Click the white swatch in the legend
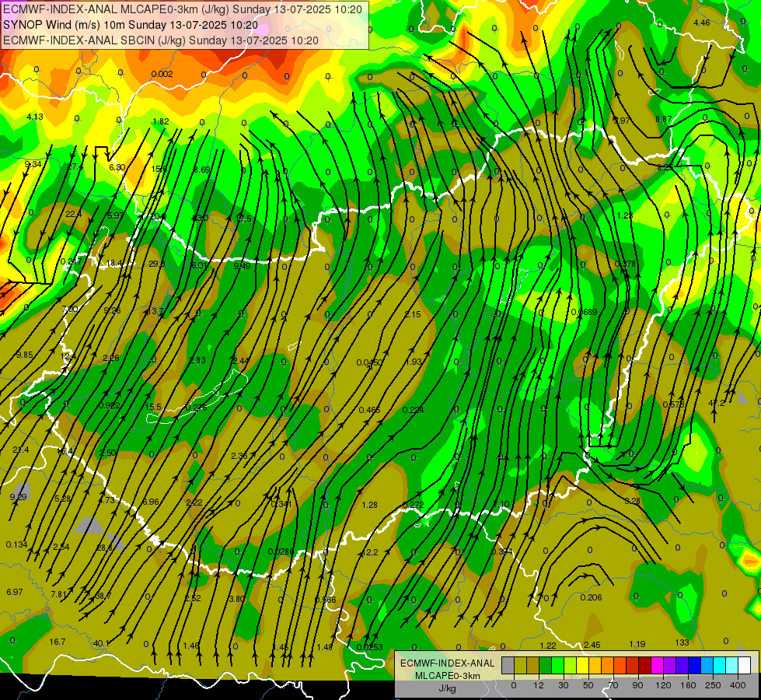The width and height of the screenshot is (761, 700). coord(744,665)
